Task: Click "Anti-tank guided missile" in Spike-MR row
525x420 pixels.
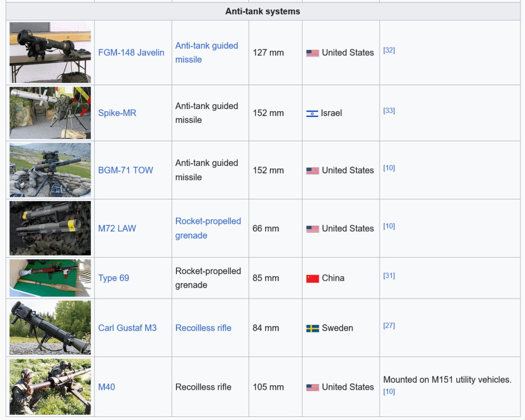Action: (x=207, y=113)
